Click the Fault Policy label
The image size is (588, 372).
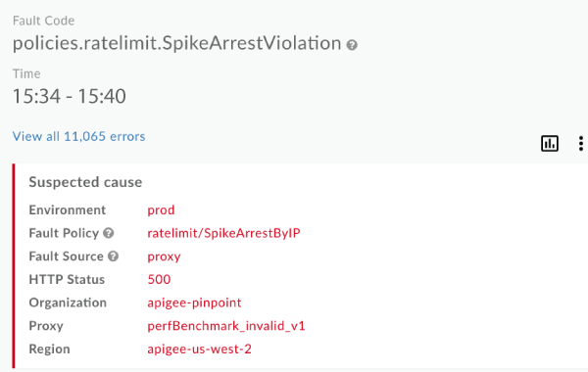[x=64, y=233]
